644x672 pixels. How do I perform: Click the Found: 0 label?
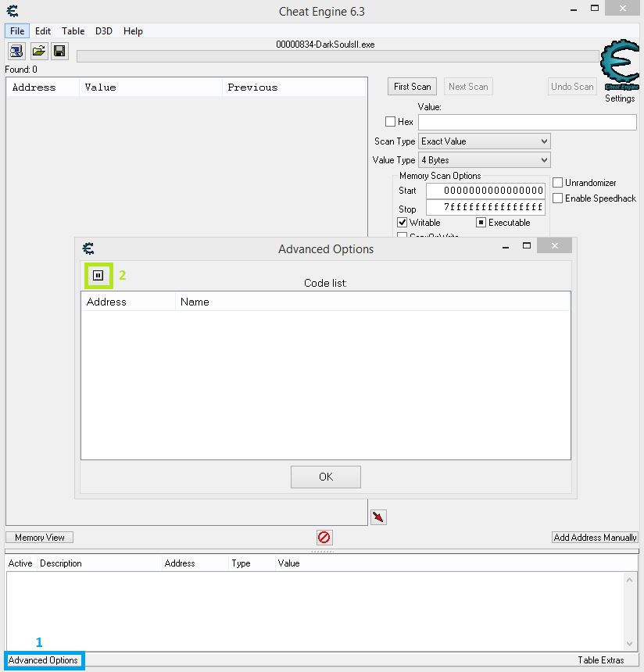click(21, 70)
